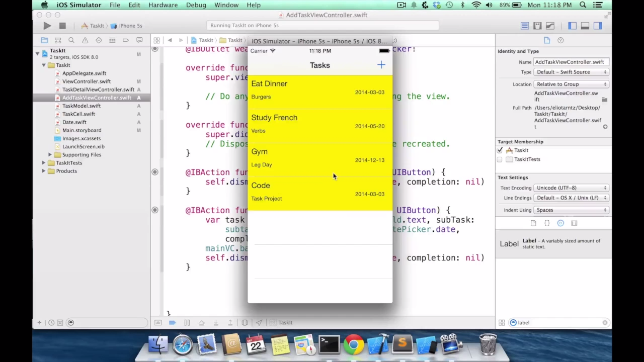Image resolution: width=644 pixels, height=362 pixels.
Task: Click the file Name input field
Action: tap(571, 62)
